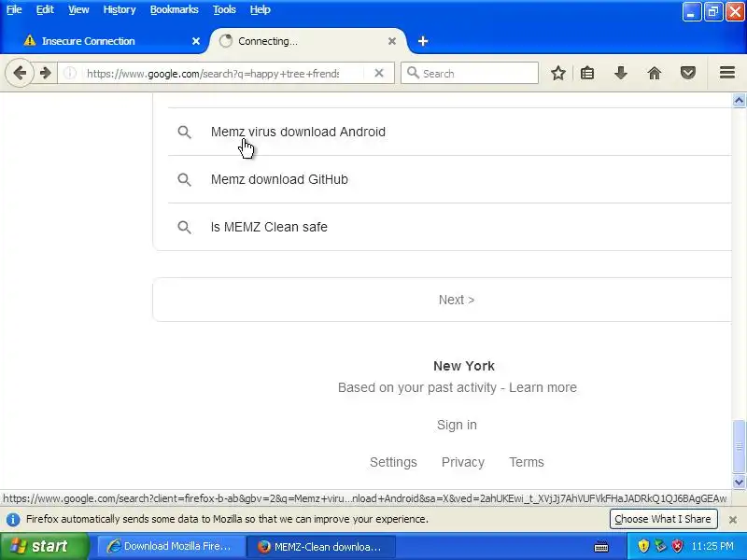Screen dimensions: 747x560
Task: Switch to MEMZ-Clean download taskbar window
Action: 321,546
